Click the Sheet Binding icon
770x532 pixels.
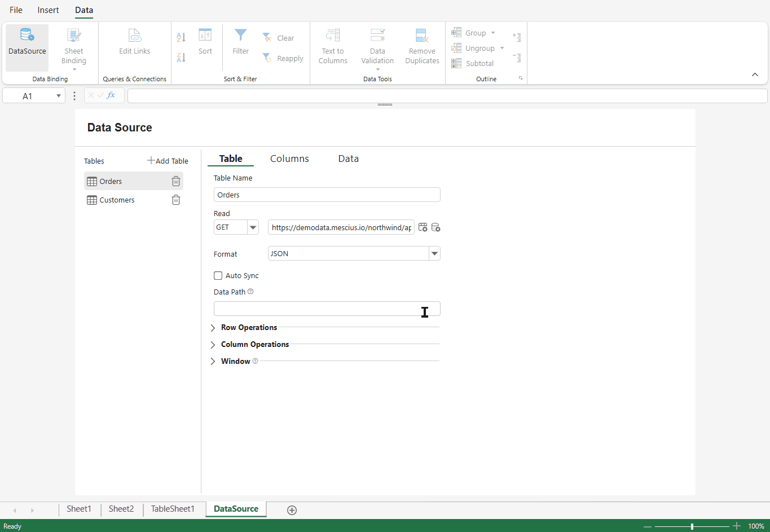pos(74,35)
